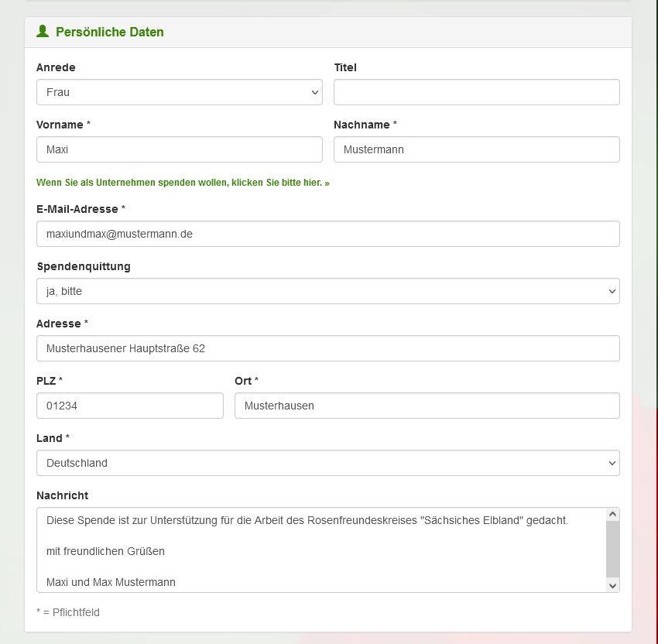Click the E-Mail-Adresse input field
This screenshot has width=658, height=644.
coord(327,234)
